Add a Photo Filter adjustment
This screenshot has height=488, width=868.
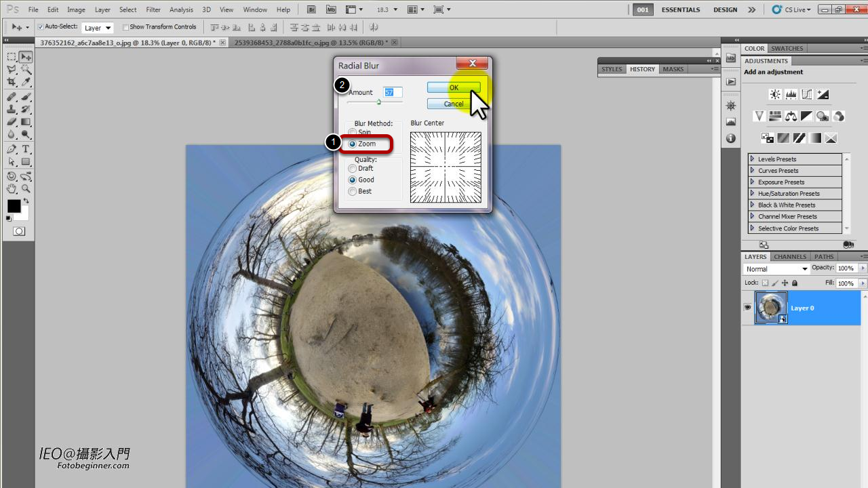point(822,116)
